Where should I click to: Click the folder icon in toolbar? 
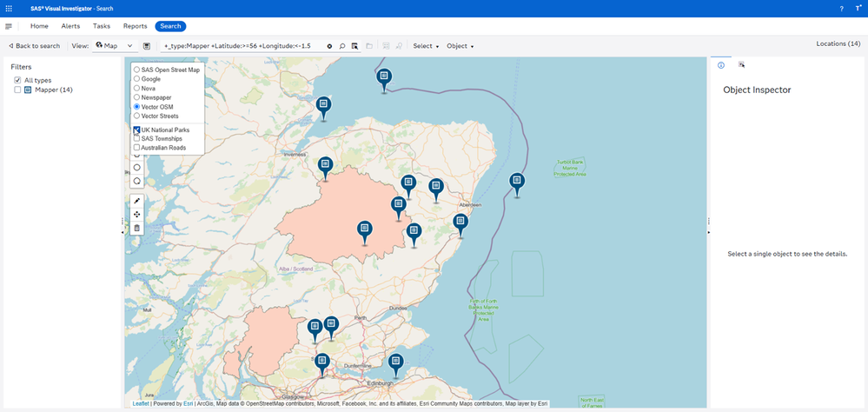[x=369, y=46]
